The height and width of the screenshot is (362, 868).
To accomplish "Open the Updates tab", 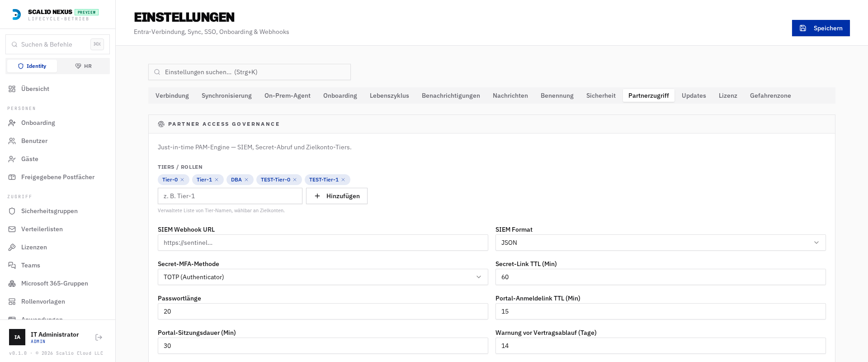I will tap(694, 95).
